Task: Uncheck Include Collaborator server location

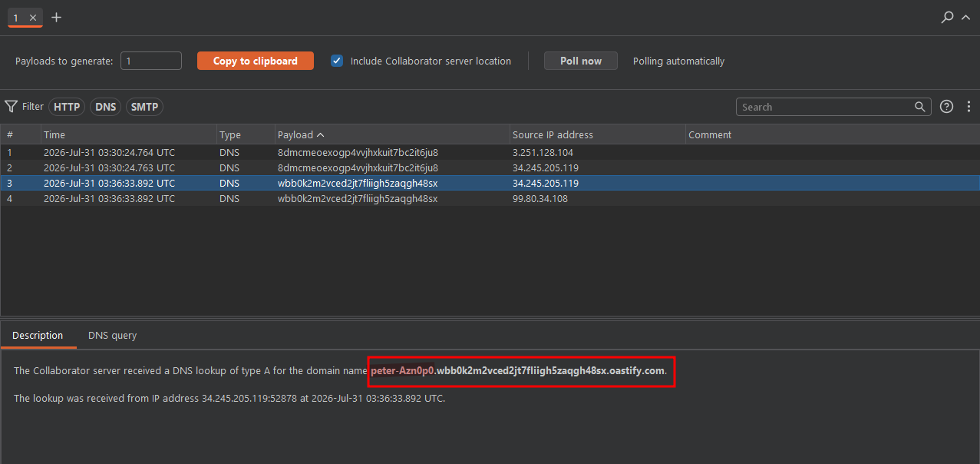Action: click(x=337, y=61)
